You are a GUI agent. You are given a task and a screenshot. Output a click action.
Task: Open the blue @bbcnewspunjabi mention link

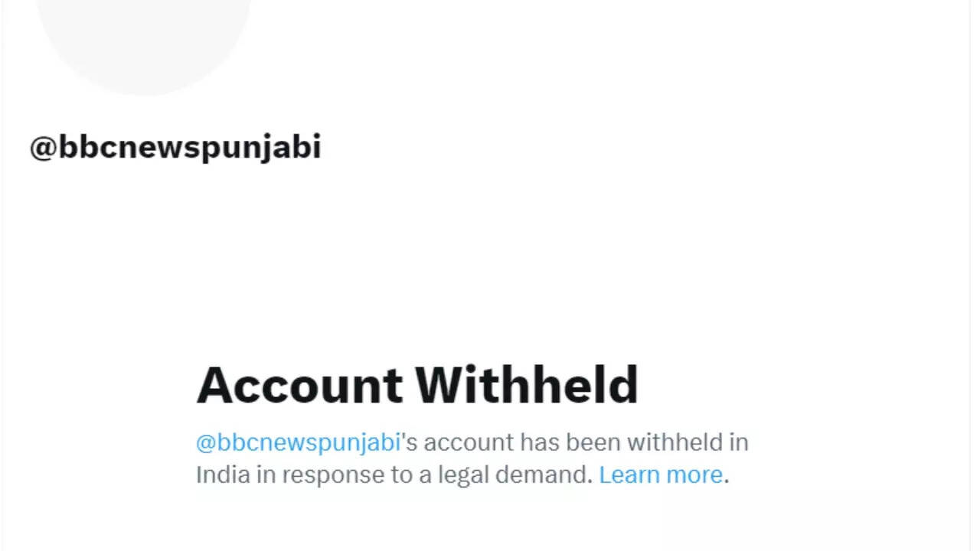(x=299, y=442)
